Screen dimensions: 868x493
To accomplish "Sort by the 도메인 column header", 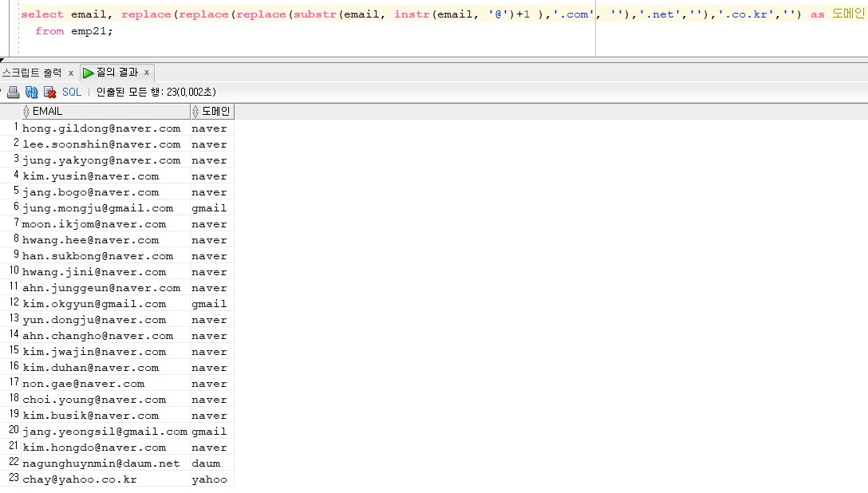I will point(212,111).
